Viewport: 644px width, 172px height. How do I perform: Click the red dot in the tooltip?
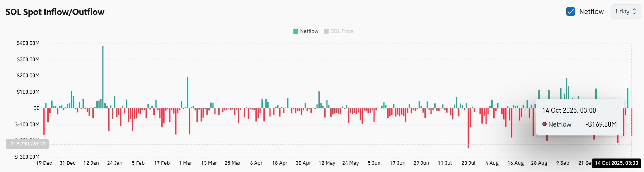click(544, 124)
